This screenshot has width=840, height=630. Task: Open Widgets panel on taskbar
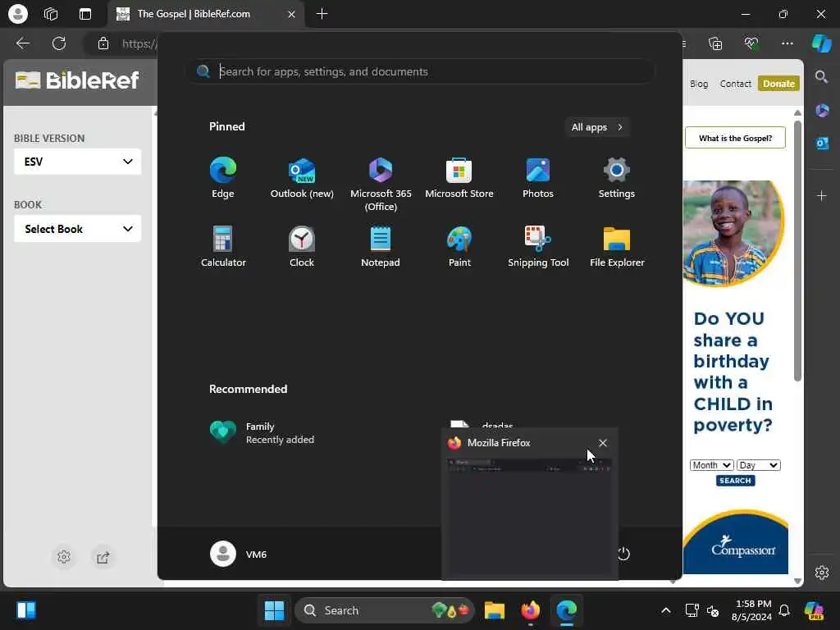click(x=25, y=610)
